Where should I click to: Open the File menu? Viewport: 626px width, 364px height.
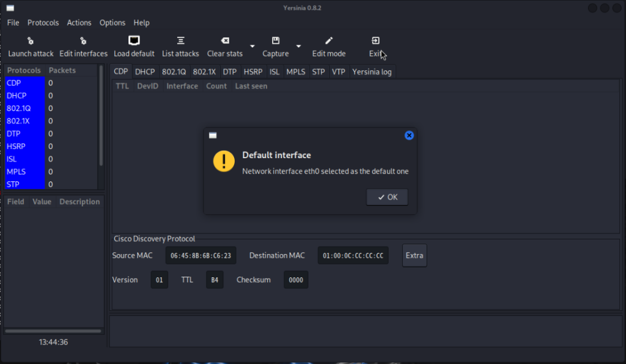point(13,23)
